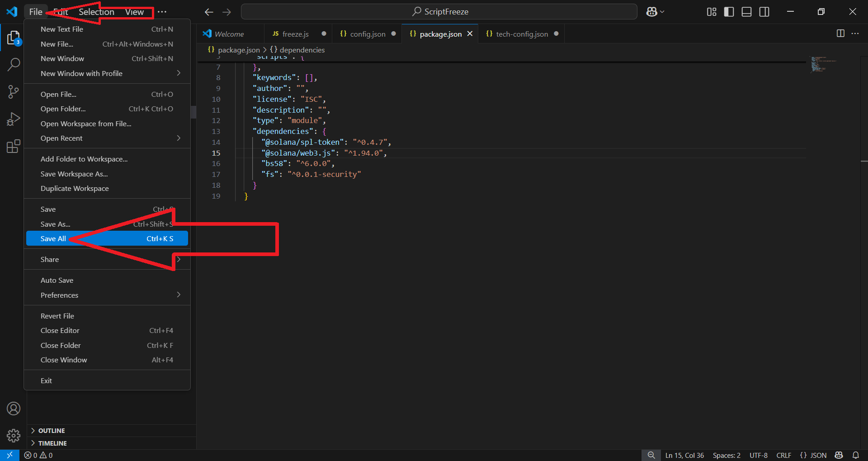Click Spaces: 2 indentation setting
This screenshot has height=461, width=868.
click(726, 455)
